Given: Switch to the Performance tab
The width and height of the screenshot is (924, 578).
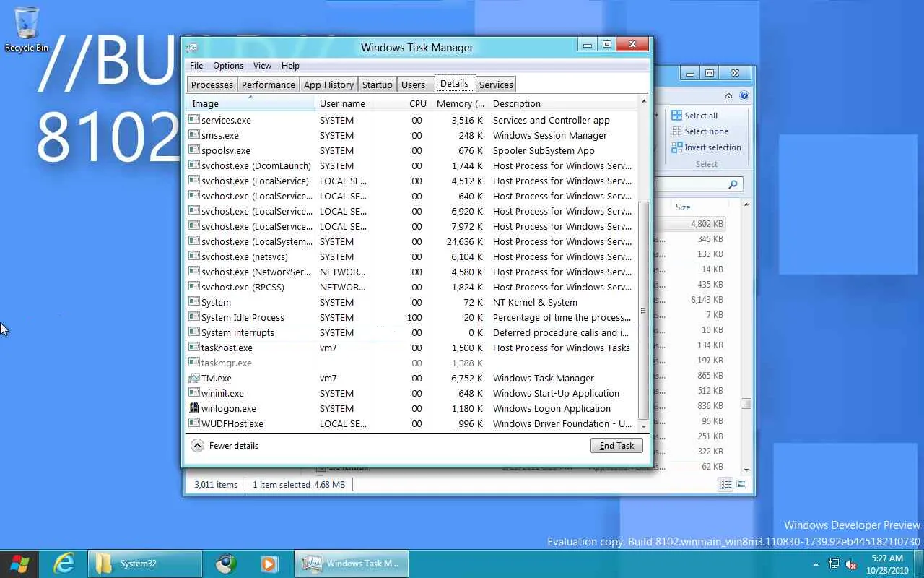Looking at the screenshot, I should tap(269, 85).
